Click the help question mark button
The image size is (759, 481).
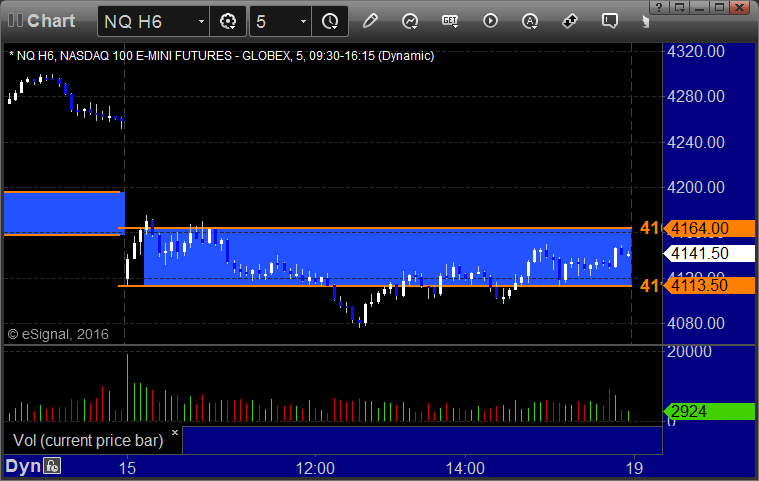[x=659, y=7]
